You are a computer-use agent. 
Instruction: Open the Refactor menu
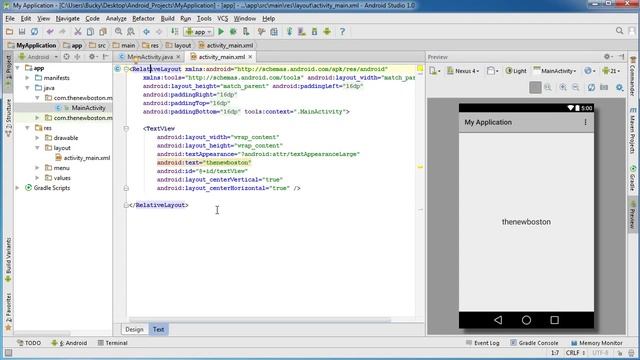pyautogui.click(x=143, y=19)
